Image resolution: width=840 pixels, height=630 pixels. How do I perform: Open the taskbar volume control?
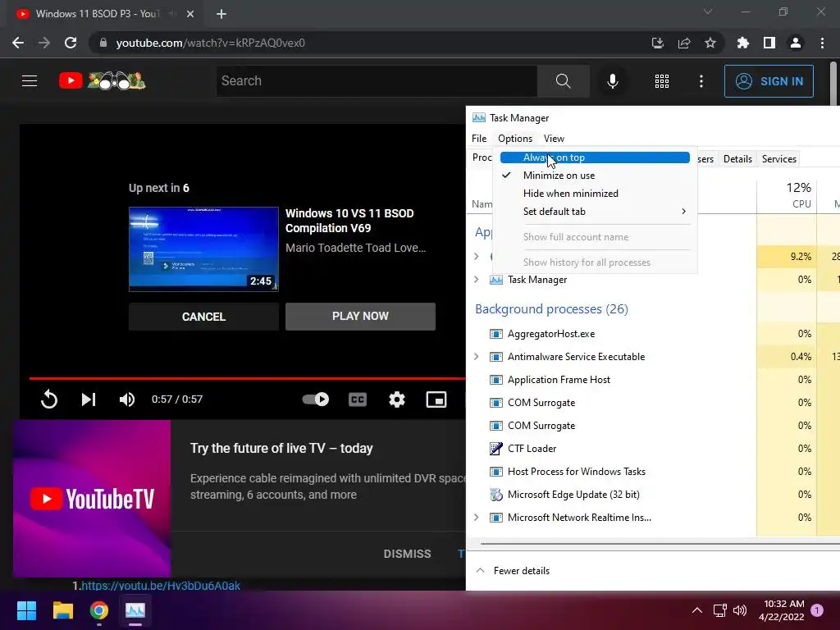(x=740, y=610)
